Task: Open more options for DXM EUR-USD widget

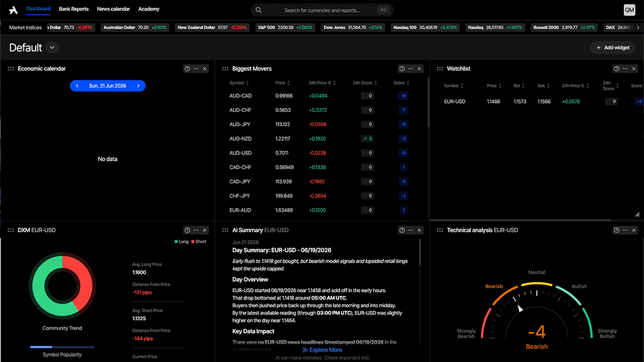Action: pyautogui.click(x=196, y=230)
